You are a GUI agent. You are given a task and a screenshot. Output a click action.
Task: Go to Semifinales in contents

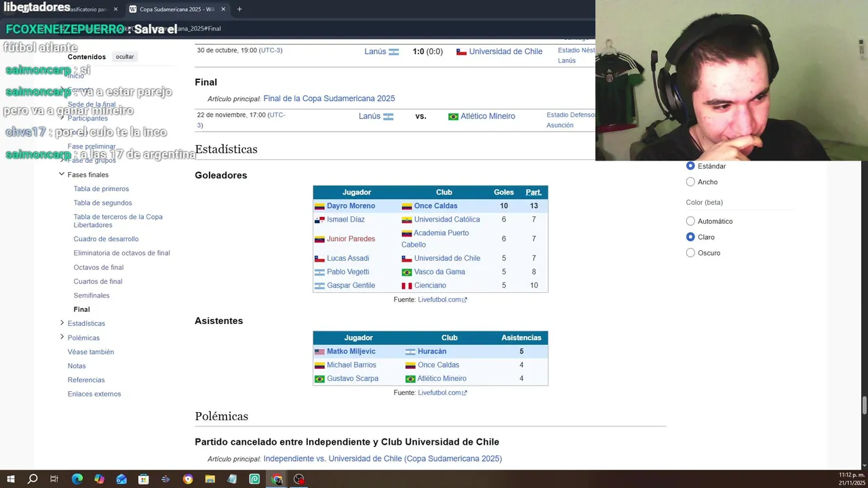click(92, 296)
